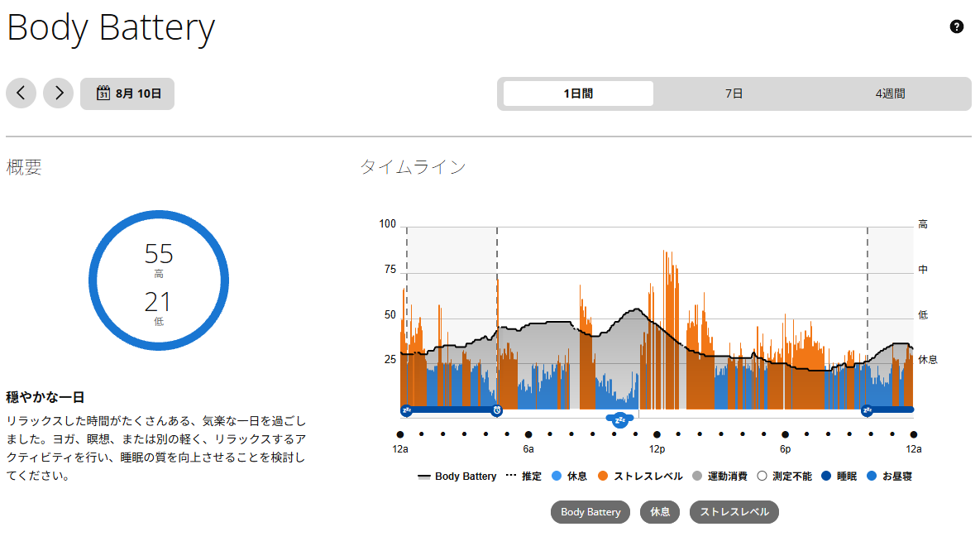980x546 pixels.
Task: Click the 12p timeline dot marker
Action: click(657, 434)
